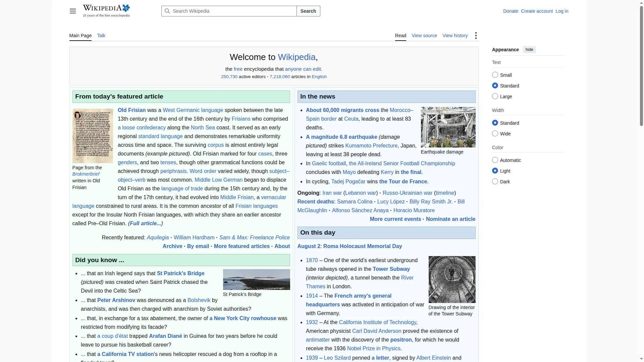Select Wide width option

[x=495, y=134]
